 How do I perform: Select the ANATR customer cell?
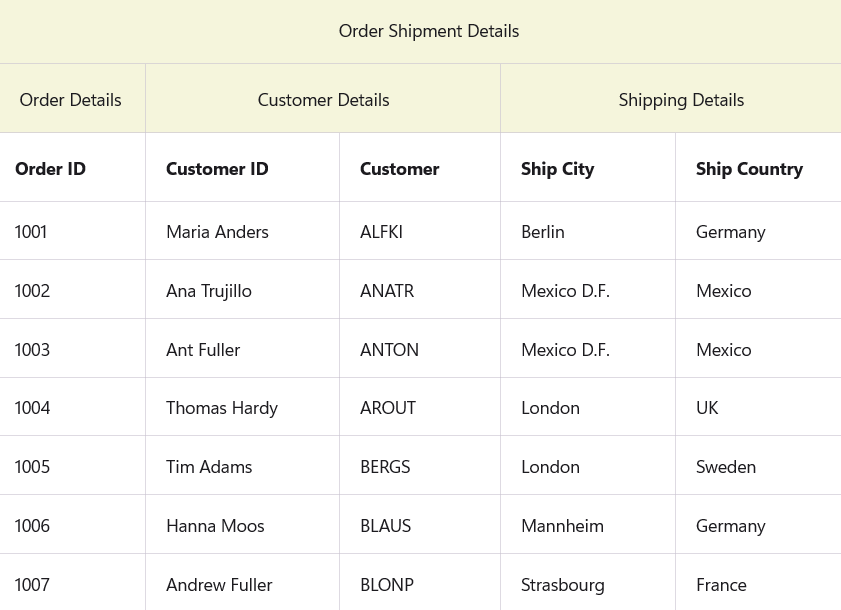[387, 291]
